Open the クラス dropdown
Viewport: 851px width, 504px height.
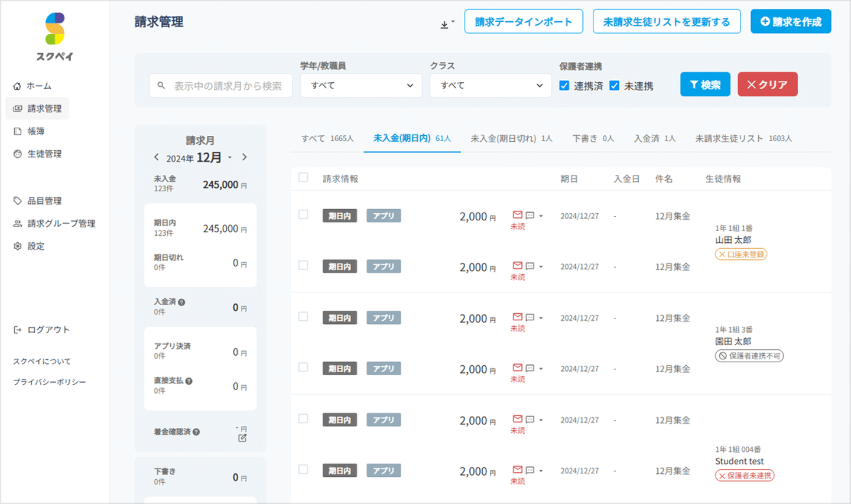click(490, 86)
